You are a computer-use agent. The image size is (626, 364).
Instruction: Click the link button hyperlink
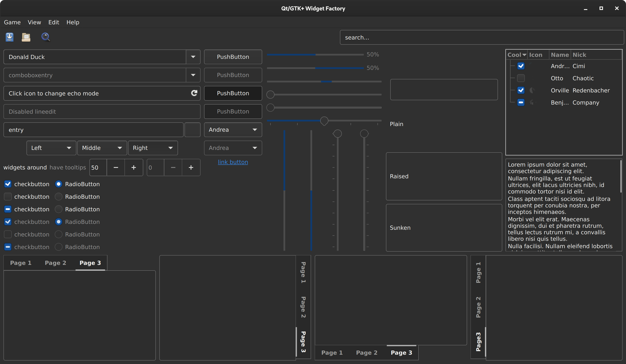(233, 162)
